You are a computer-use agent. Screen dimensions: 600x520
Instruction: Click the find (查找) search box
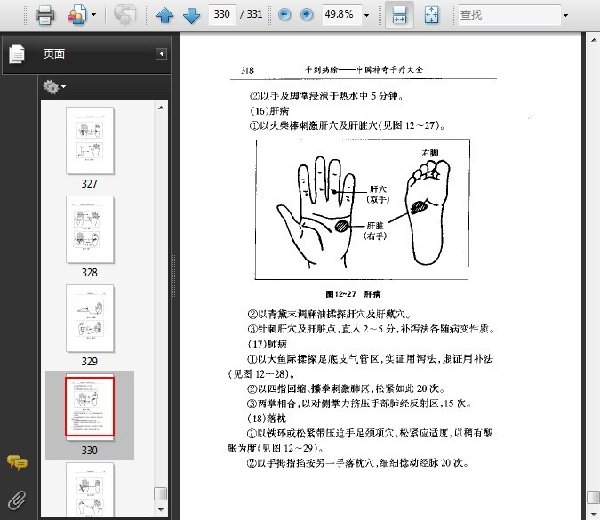click(509, 15)
